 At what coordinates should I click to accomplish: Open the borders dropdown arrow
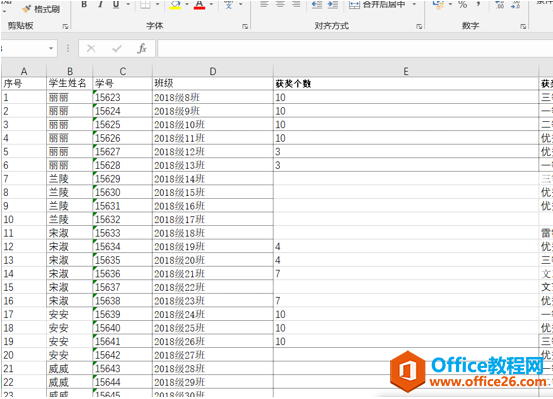(x=157, y=5)
